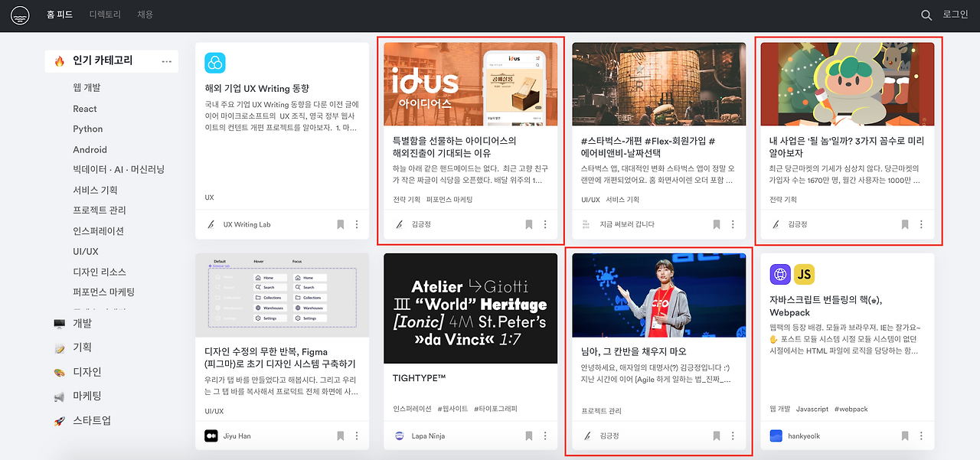Open the 마케팅 section in sidebar
The width and height of the screenshot is (980, 460).
tap(87, 396)
